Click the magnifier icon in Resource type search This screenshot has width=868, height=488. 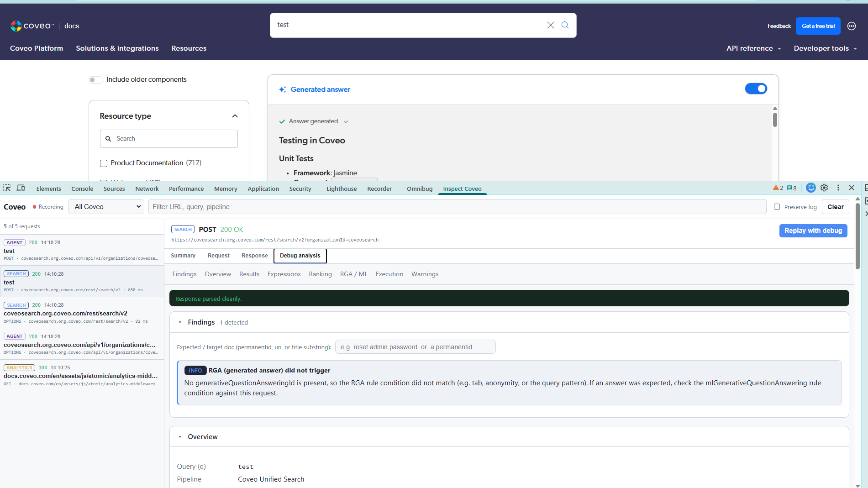108,139
